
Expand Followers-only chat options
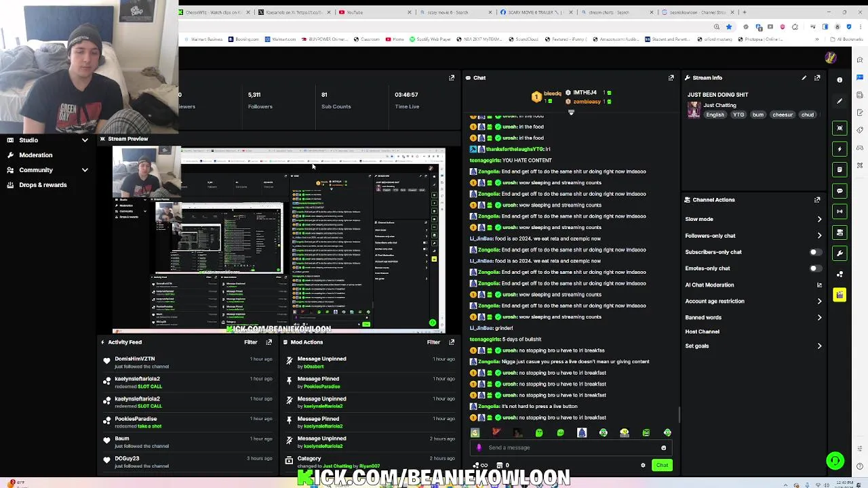click(819, 236)
